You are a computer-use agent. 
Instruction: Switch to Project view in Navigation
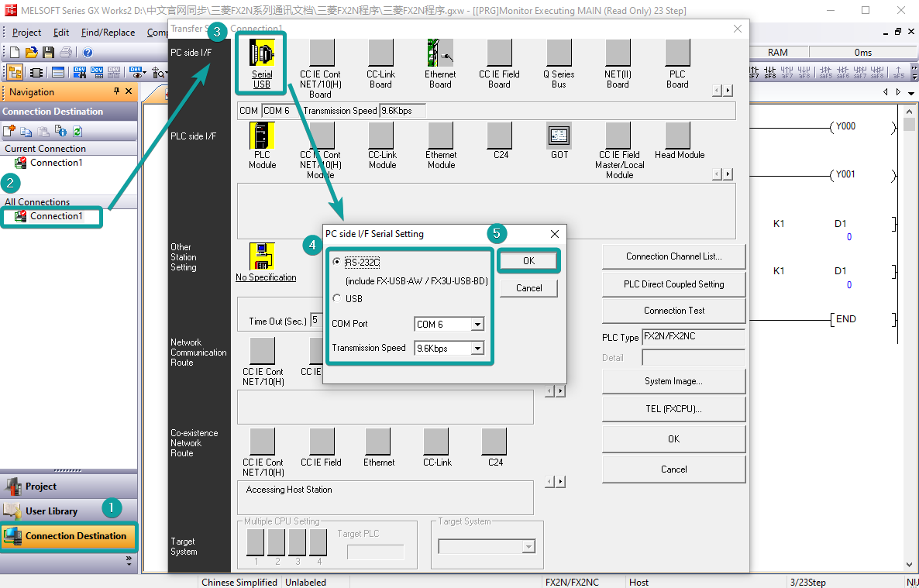coord(68,487)
